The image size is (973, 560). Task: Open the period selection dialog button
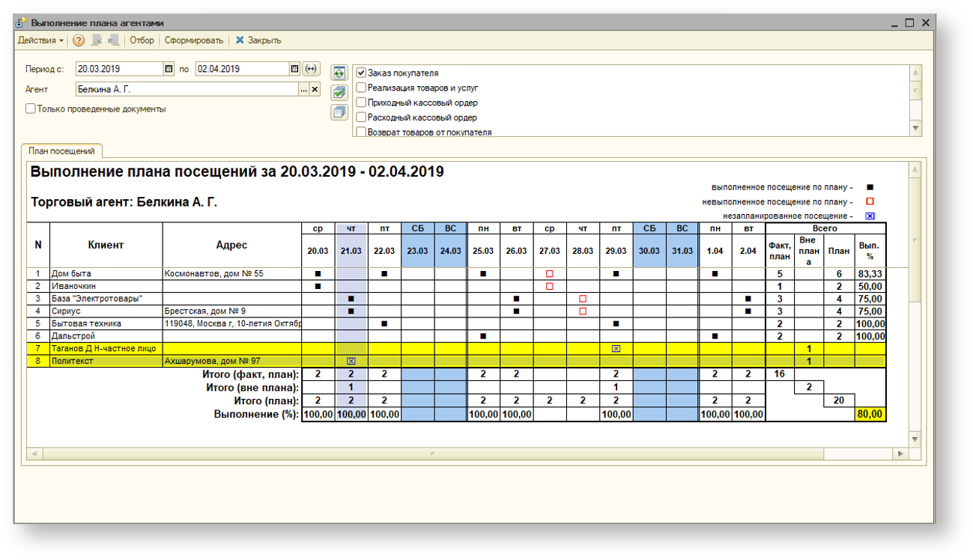[311, 69]
